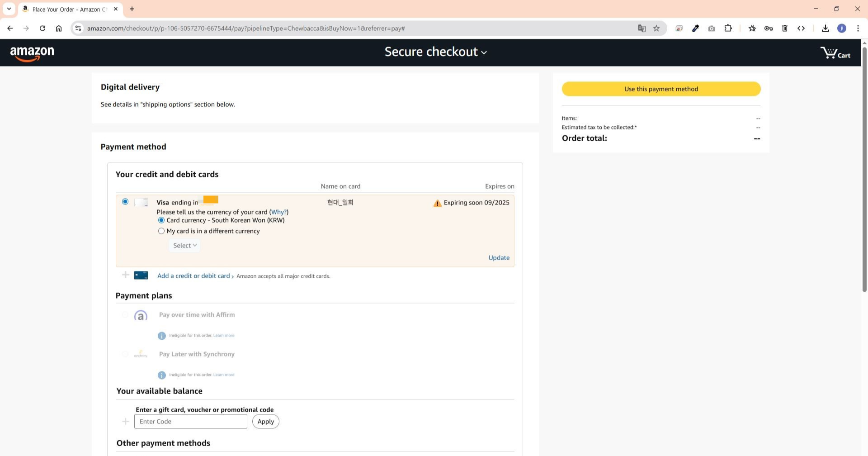Open the Cart icon
Screen dimensions: 868x456
tap(835, 53)
